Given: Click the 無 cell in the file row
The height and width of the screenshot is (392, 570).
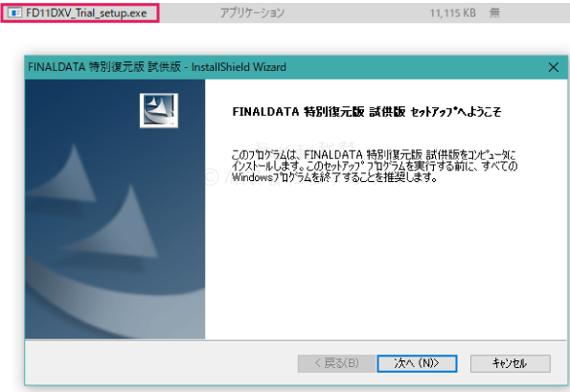Looking at the screenshot, I should tap(494, 13).
